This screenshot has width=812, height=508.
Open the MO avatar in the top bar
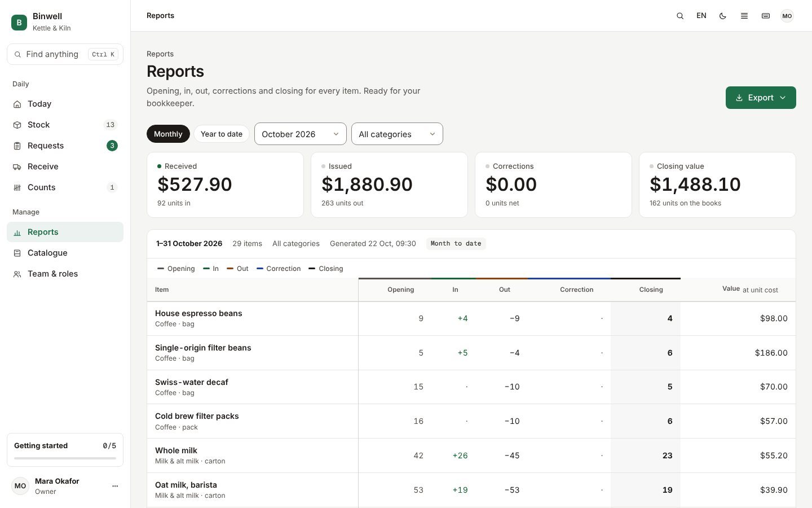[x=787, y=16]
